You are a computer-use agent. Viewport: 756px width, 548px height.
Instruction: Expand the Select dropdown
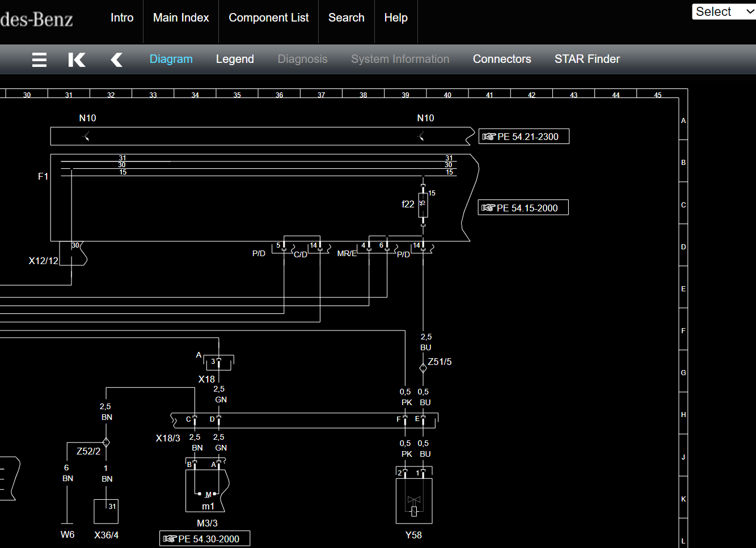click(724, 12)
